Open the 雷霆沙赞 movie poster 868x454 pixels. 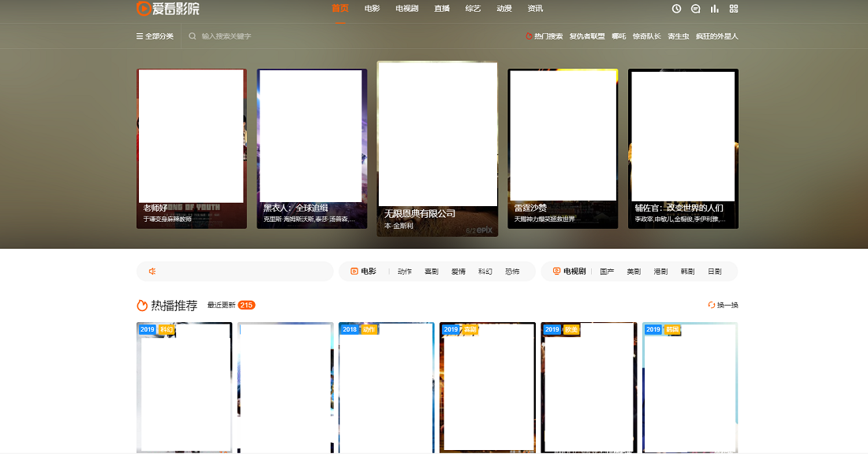point(563,146)
